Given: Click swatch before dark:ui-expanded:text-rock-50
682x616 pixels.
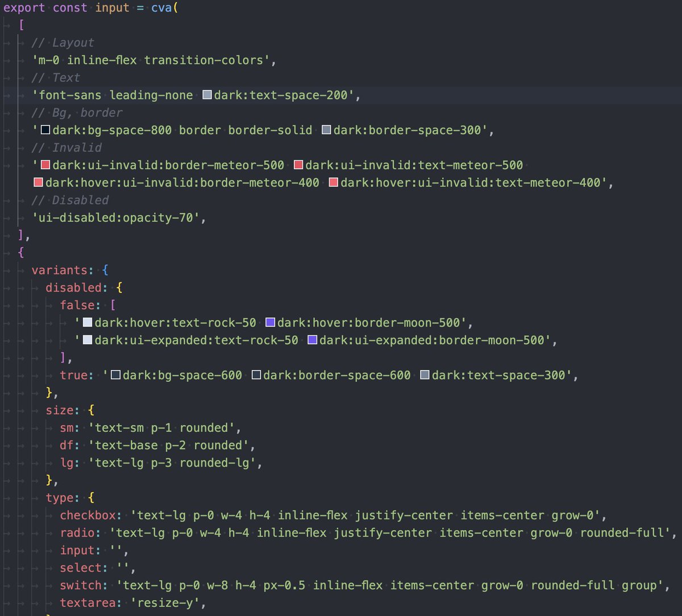Looking at the screenshot, I should click(88, 340).
